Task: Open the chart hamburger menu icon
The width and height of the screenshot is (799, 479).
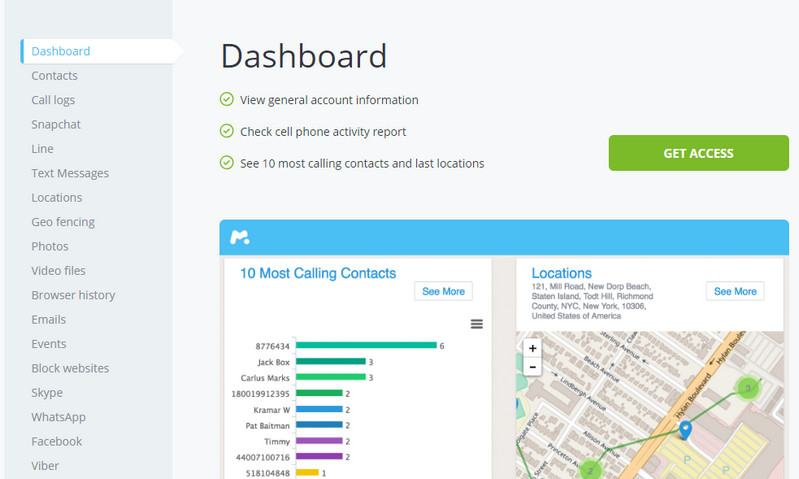Action: [476, 324]
